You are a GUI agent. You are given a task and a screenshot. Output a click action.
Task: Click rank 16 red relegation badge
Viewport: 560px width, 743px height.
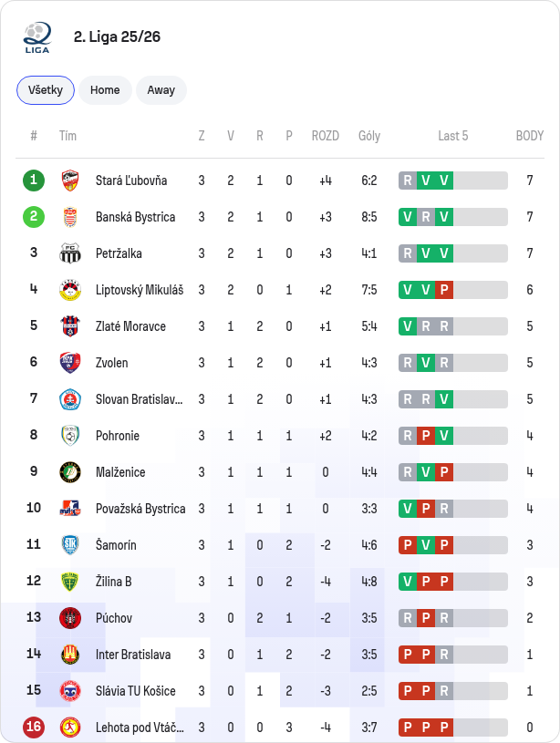click(x=34, y=727)
